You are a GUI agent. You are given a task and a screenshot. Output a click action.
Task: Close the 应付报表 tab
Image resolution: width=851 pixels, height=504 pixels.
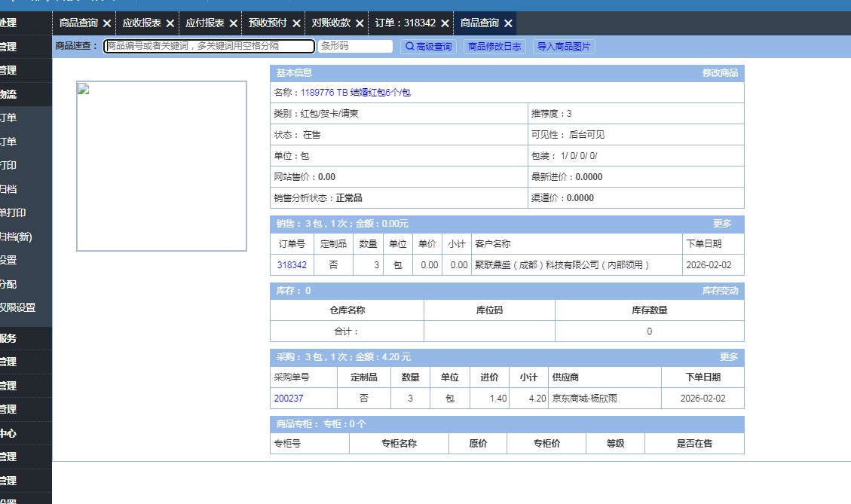(x=233, y=23)
